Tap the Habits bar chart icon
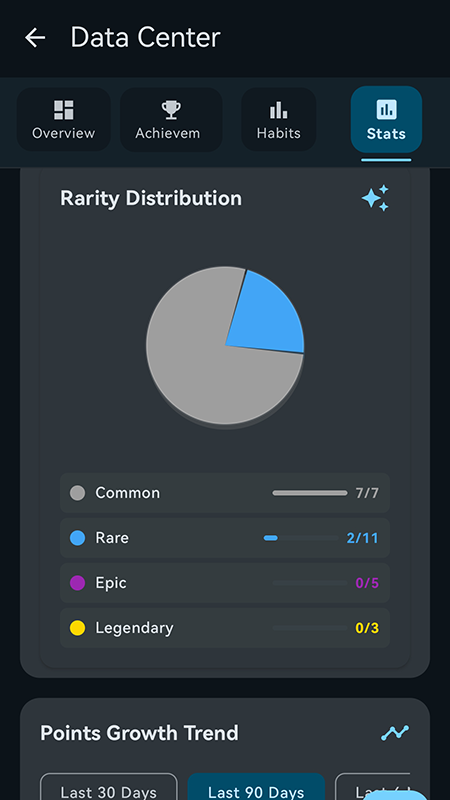450x800 pixels. pyautogui.click(x=279, y=110)
